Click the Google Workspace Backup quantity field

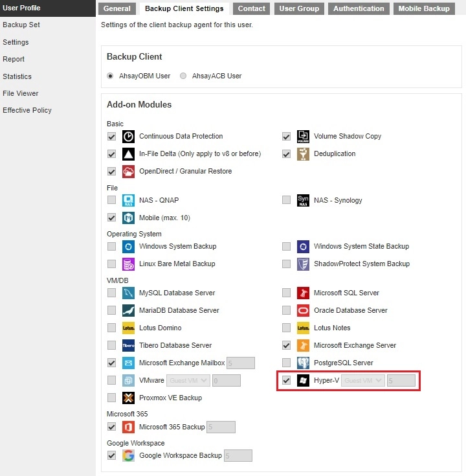(x=238, y=456)
